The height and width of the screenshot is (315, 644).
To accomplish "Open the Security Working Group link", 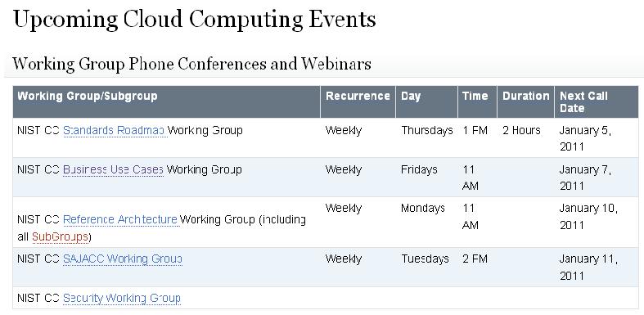I will pyautogui.click(x=122, y=298).
